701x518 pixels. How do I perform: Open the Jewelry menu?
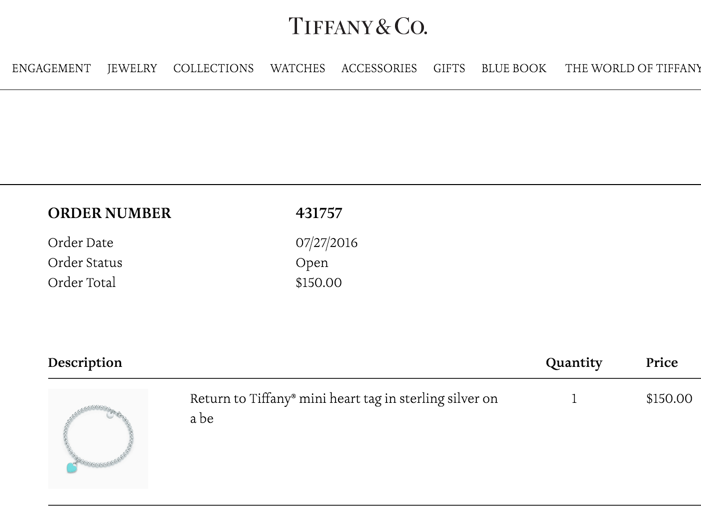[132, 68]
